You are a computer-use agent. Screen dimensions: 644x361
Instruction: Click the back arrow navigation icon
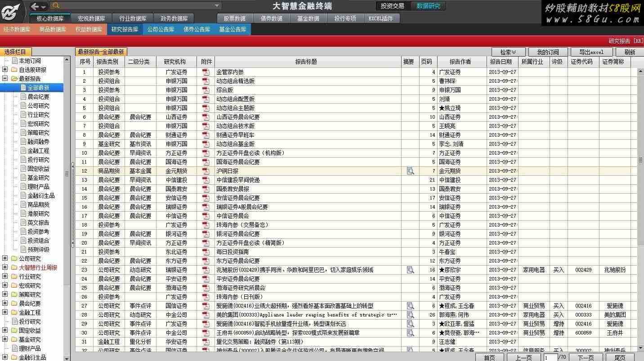click(x=35, y=6)
